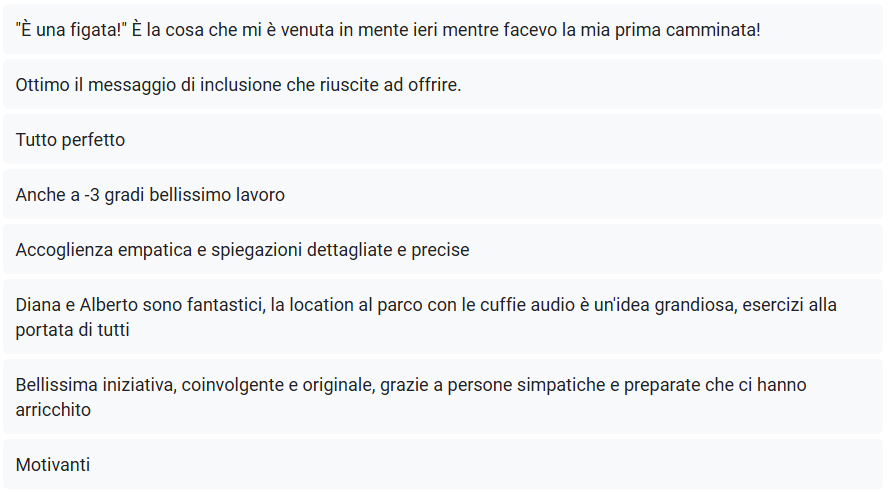Select the "Anche a -3 gradi" response

444,195
